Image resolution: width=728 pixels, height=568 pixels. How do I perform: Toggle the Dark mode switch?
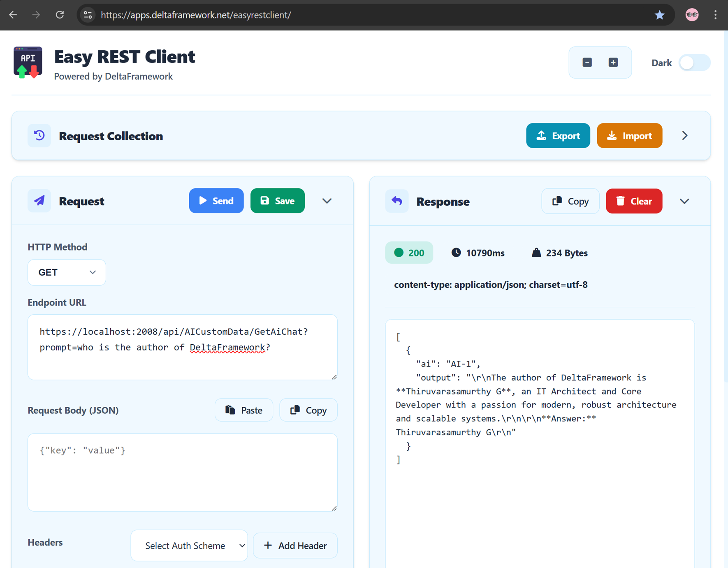(x=694, y=63)
